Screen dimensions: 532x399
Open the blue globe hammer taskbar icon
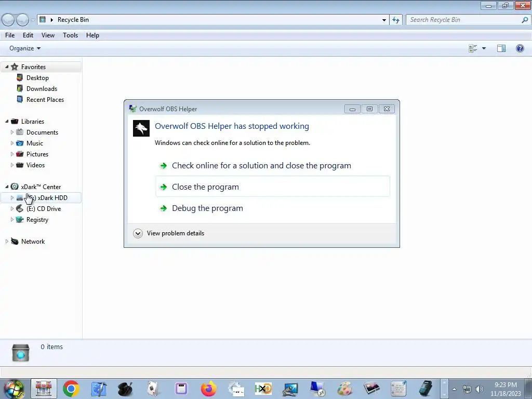tap(99, 389)
